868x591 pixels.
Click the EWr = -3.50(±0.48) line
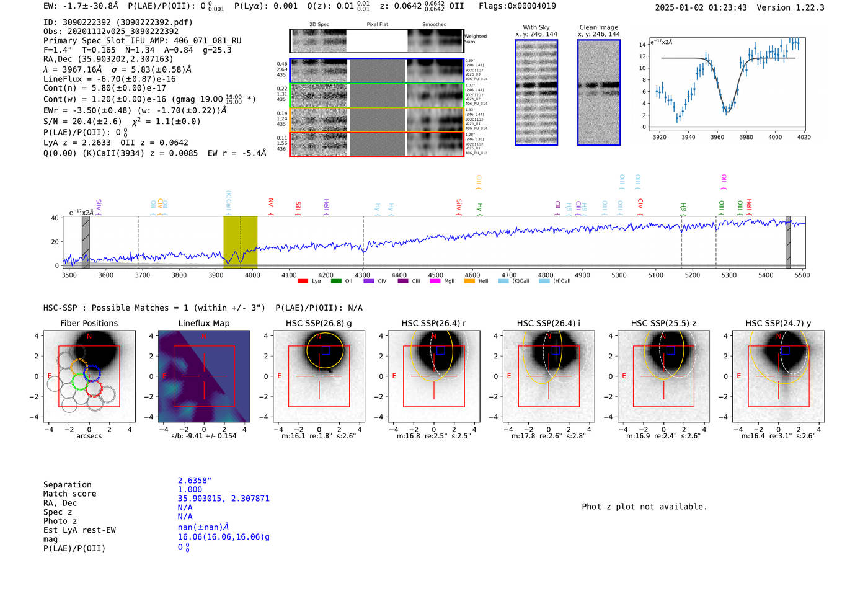click(x=135, y=110)
